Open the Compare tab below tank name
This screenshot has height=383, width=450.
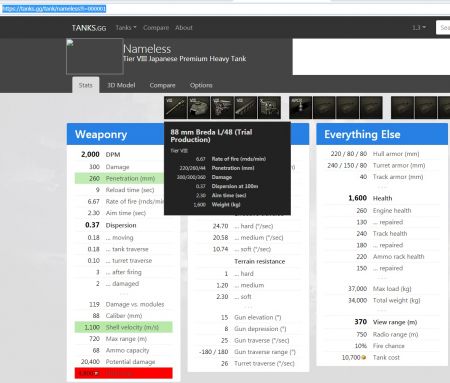pos(162,85)
